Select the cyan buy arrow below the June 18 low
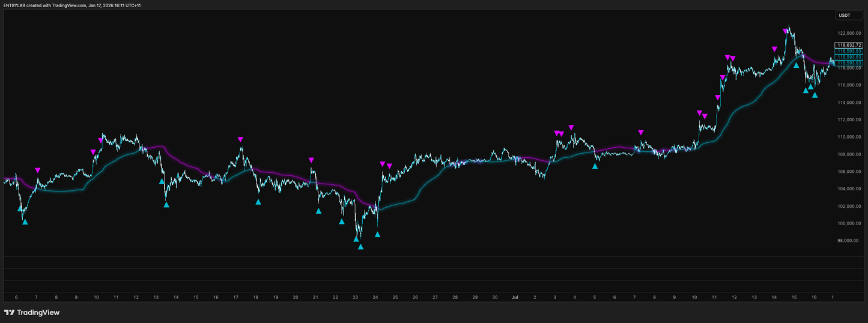 (258, 202)
